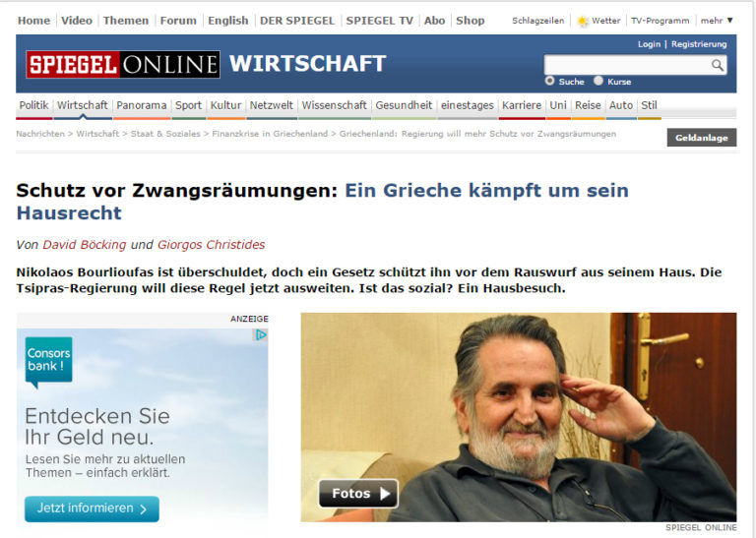Click the Consorsbank logo in the ad
This screenshot has width=756, height=538.
tap(48, 361)
